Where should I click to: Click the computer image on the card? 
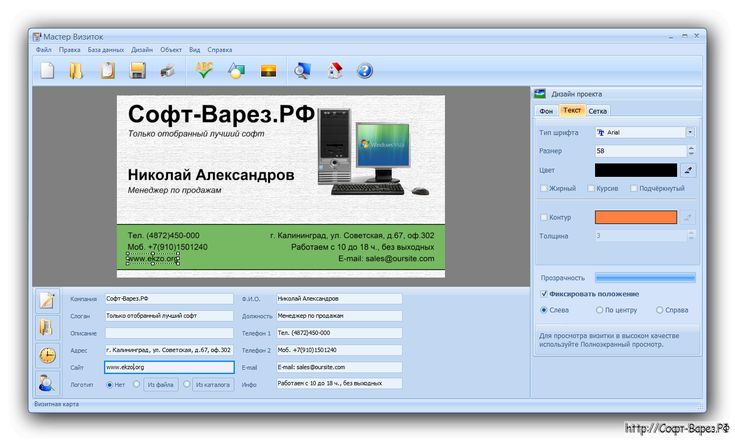click(373, 152)
